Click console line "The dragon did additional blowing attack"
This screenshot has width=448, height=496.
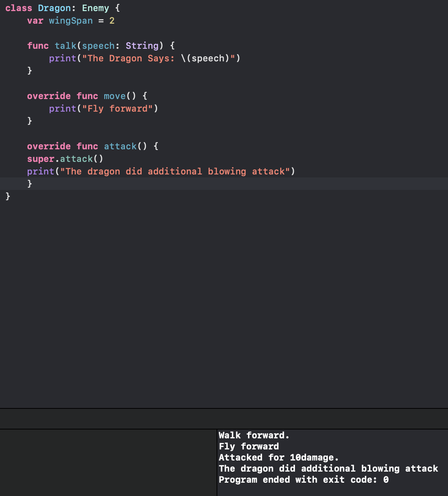coord(328,469)
